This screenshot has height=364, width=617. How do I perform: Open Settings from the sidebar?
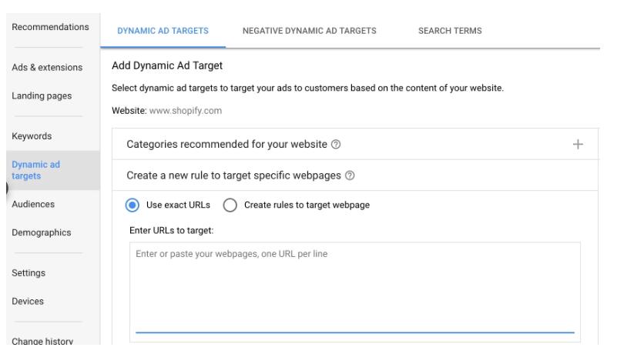pyautogui.click(x=29, y=272)
